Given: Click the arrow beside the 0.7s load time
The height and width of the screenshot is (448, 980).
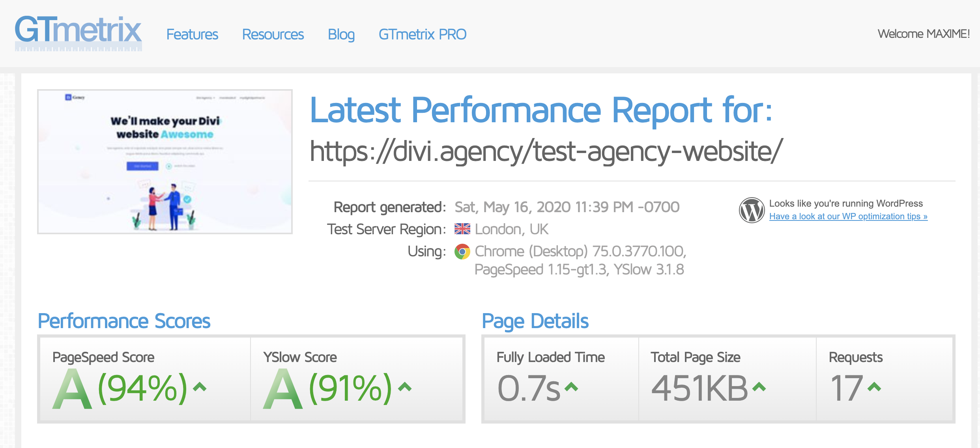Looking at the screenshot, I should [571, 387].
